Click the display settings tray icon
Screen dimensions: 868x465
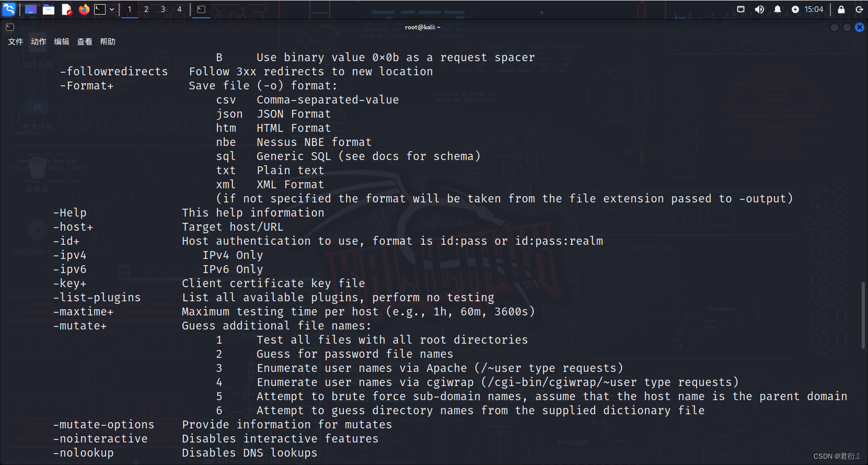[x=740, y=9]
